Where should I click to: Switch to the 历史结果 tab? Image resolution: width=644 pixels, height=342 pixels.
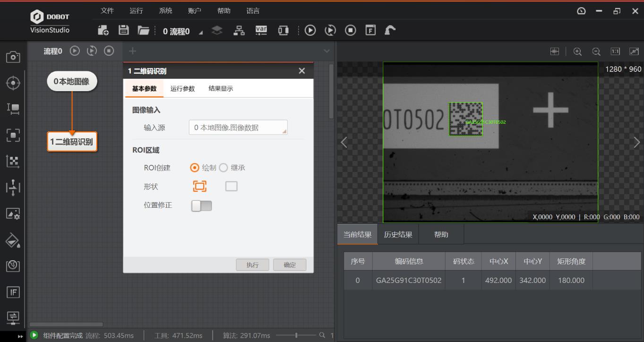(398, 234)
